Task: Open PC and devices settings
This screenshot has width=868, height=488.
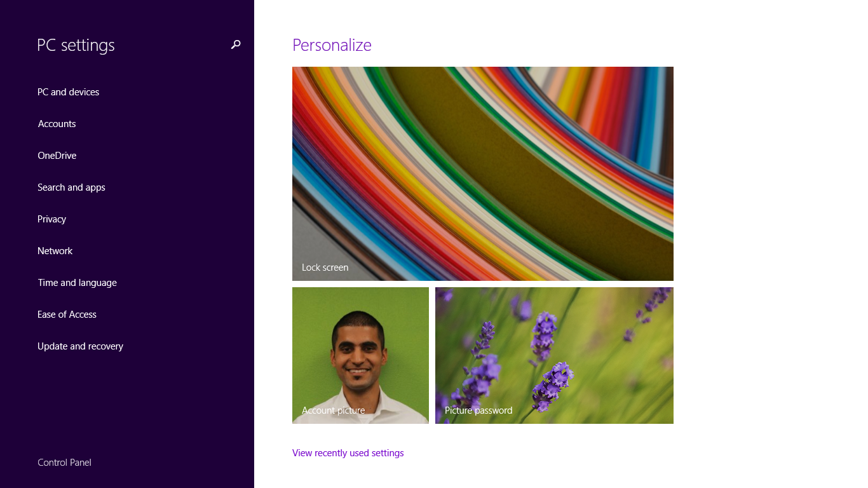Action: coord(68,92)
